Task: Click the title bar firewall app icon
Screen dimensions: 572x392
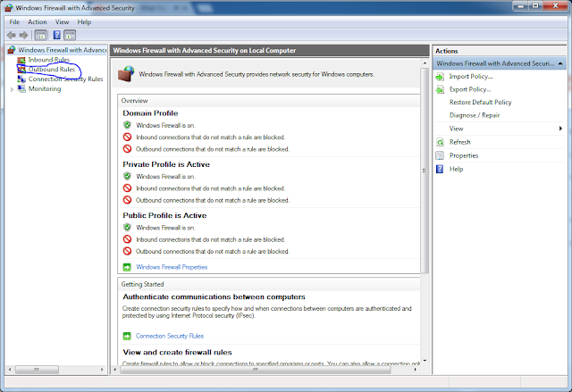Action: (9, 8)
